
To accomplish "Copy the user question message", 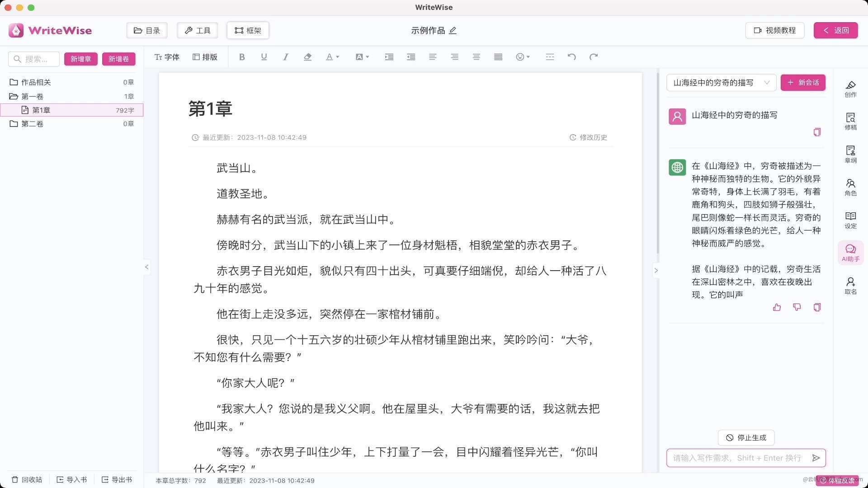I will click(817, 132).
